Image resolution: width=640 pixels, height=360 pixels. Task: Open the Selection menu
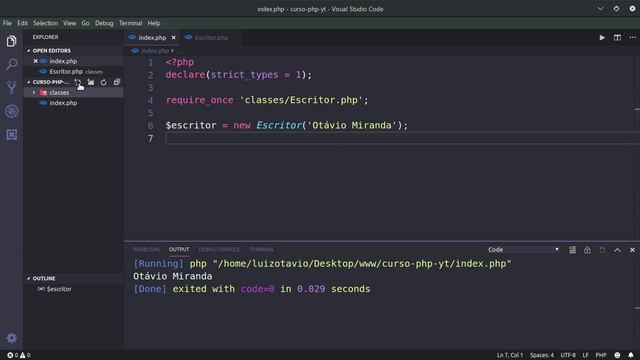tap(45, 23)
